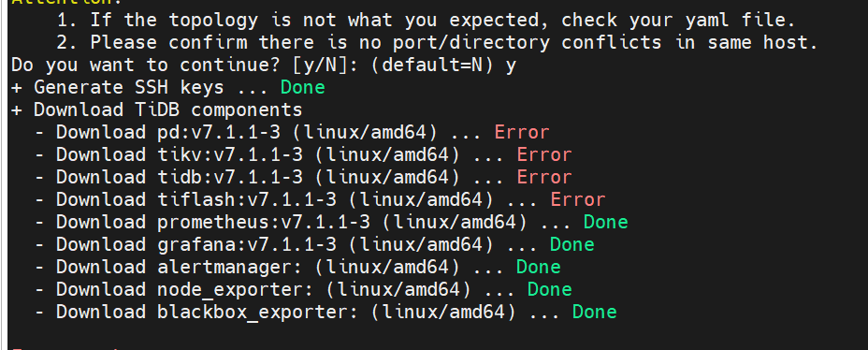Click the typed 'y' answer after default=N

(x=511, y=66)
